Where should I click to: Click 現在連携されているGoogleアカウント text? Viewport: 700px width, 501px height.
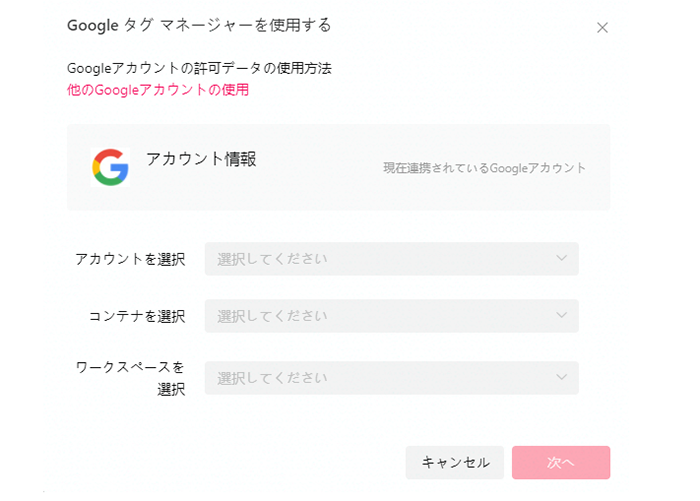point(484,168)
